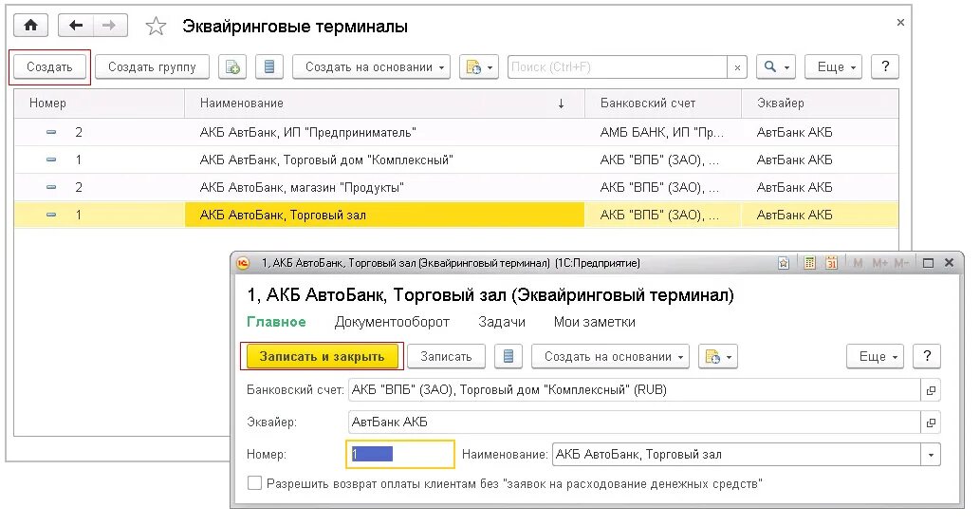Open reports icon in dialog toolbar
Screen dimensions: 980x526
[508, 356]
